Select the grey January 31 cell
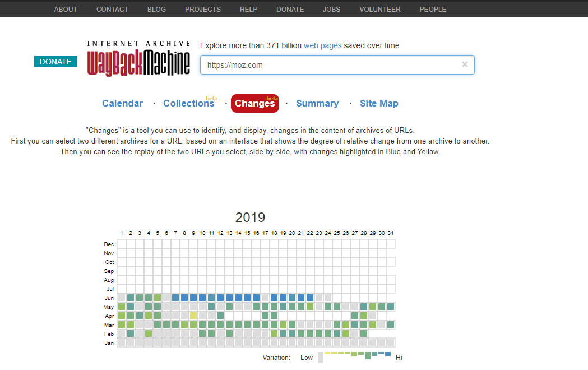The width and height of the screenshot is (588, 370). (391, 343)
